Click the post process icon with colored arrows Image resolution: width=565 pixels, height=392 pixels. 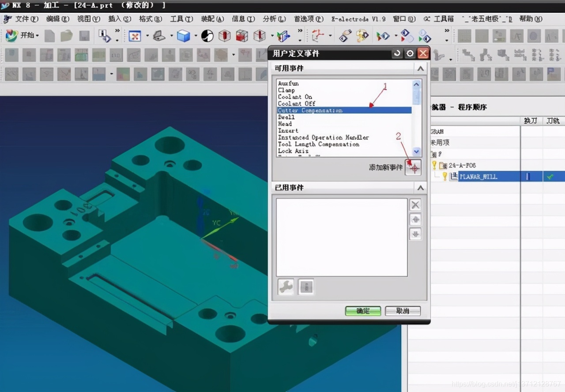(383, 36)
